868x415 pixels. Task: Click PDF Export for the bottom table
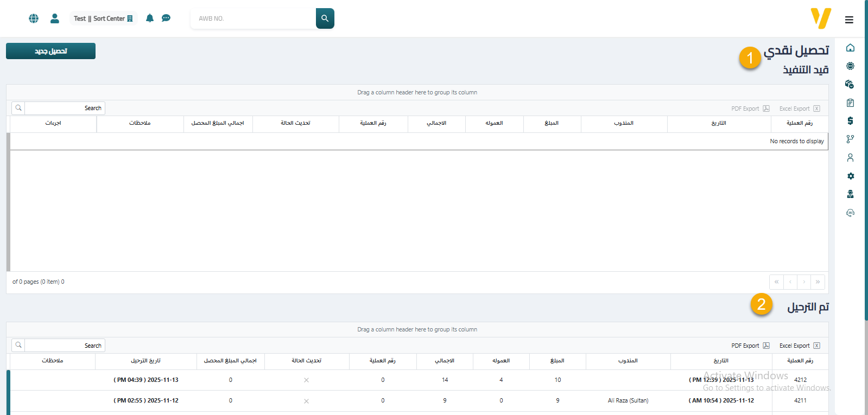coord(750,346)
